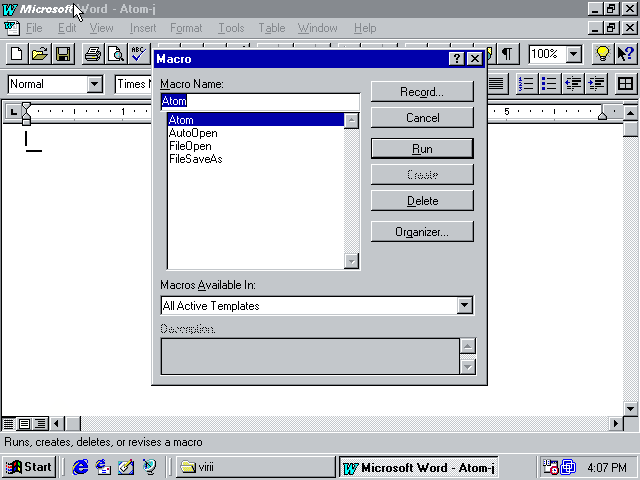Switch to Outline view button
The image size is (640, 480).
tap(40, 424)
